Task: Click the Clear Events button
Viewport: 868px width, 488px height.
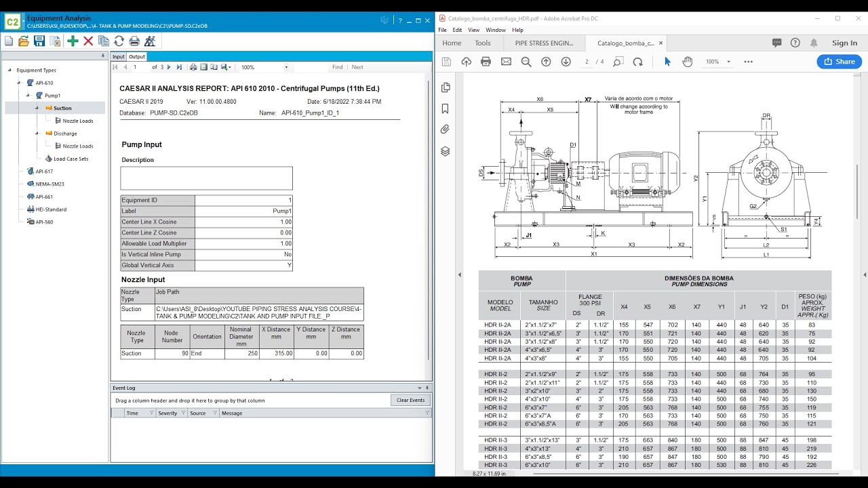Action: pos(410,400)
